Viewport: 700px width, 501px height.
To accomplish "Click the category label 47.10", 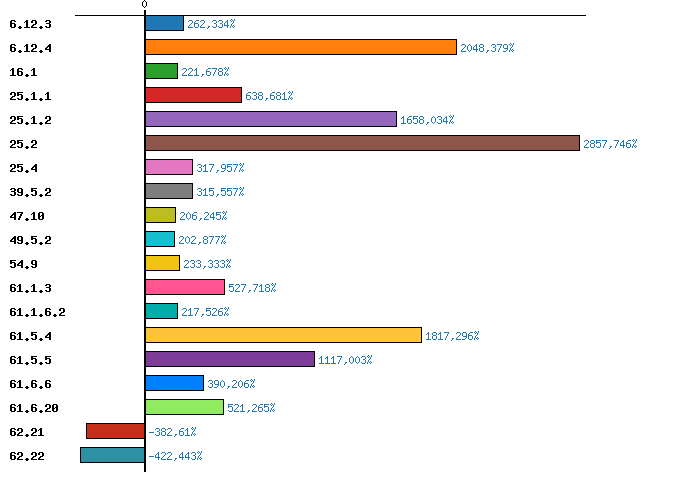I will pos(26,216).
